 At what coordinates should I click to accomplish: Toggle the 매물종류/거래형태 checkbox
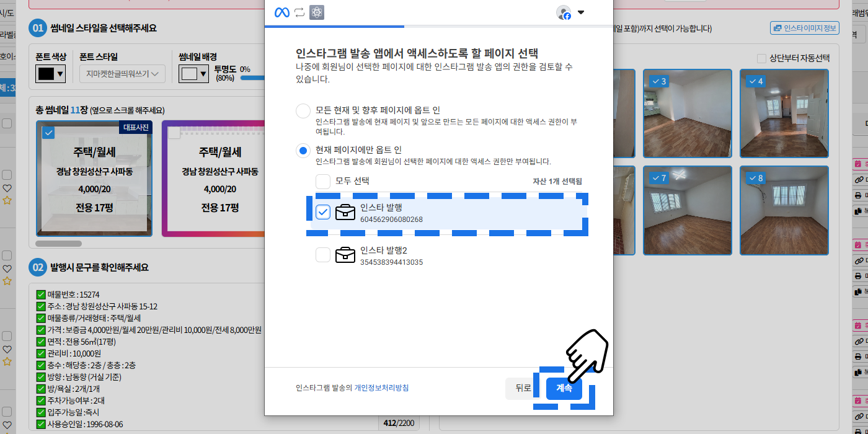click(41, 318)
